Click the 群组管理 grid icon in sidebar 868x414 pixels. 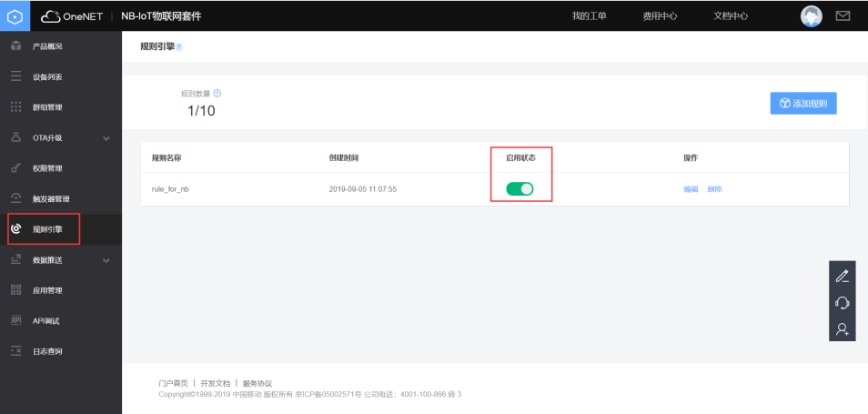click(x=16, y=106)
